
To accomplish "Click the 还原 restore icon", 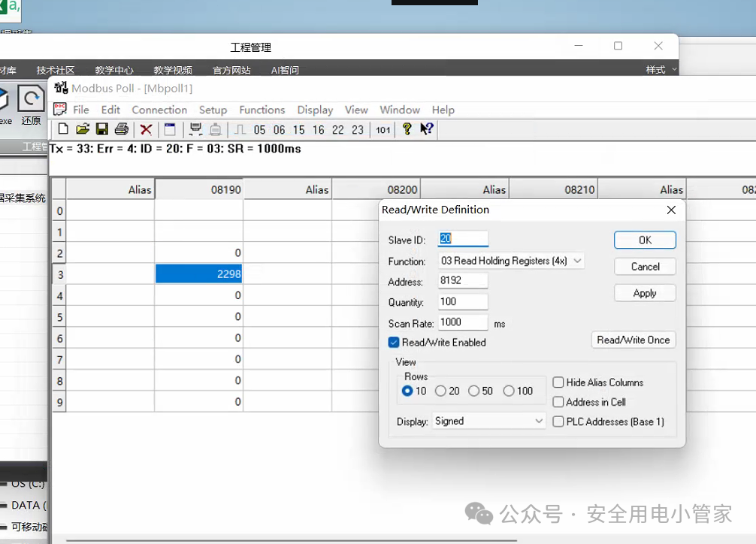I will 32,106.
